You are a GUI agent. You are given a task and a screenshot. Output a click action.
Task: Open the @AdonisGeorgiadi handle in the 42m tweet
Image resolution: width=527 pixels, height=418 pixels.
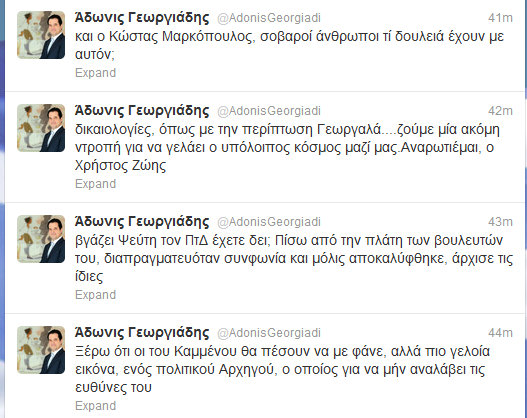click(269, 111)
